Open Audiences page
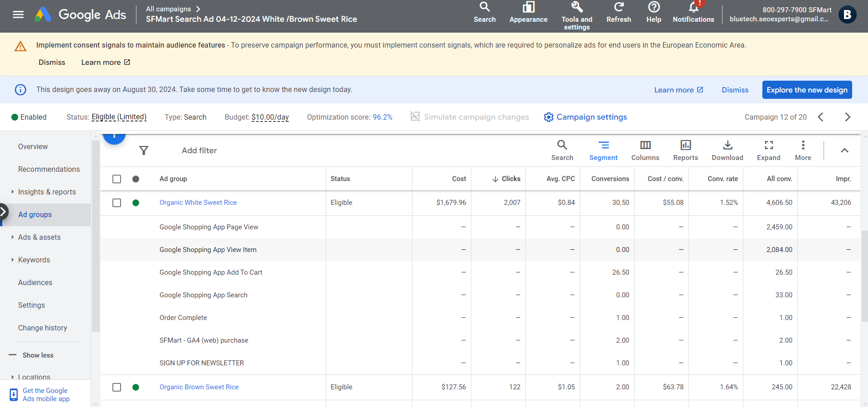This screenshot has height=407, width=868. [35, 282]
